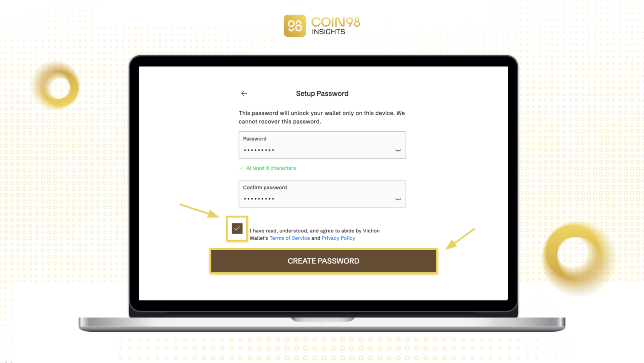Toggle the Terms of Service agreement checkbox
Viewport: 644px width, 363px height.
tap(237, 228)
